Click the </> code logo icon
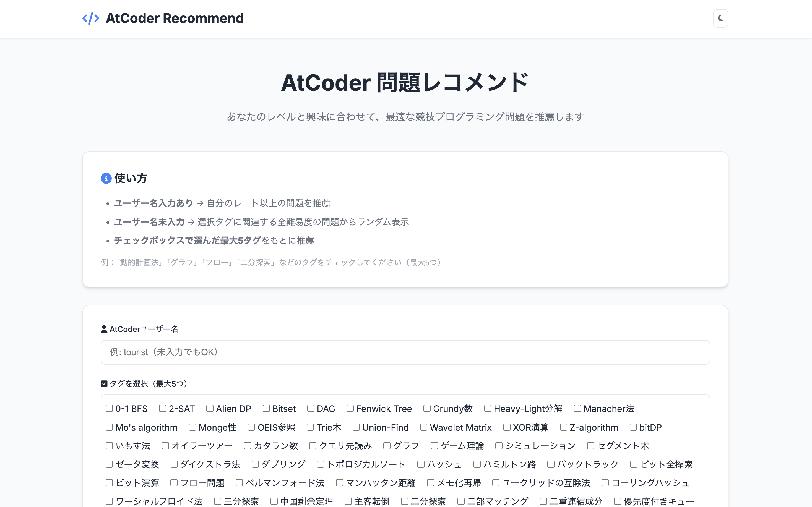This screenshot has width=812, height=507. [90, 18]
